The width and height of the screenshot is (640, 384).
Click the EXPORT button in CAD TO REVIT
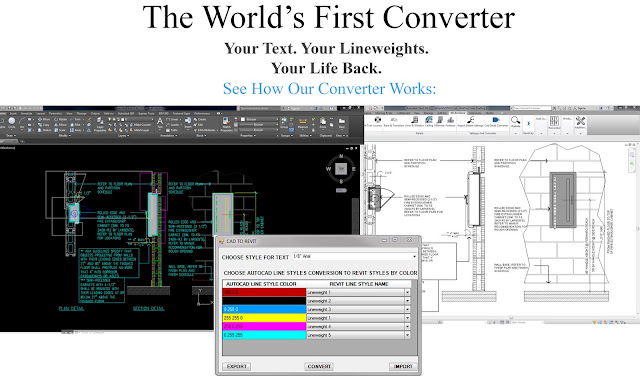click(237, 366)
